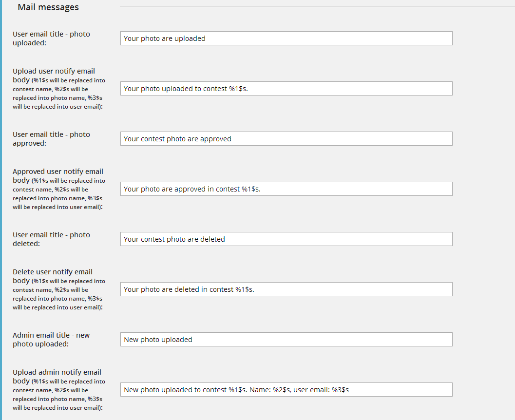Click the 'Admin email title - new photo uploaded' label

click(x=51, y=340)
